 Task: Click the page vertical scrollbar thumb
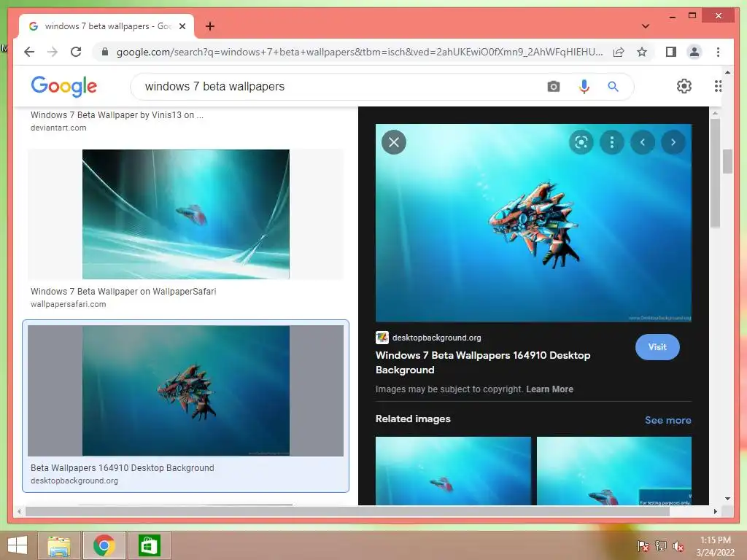[x=727, y=162]
